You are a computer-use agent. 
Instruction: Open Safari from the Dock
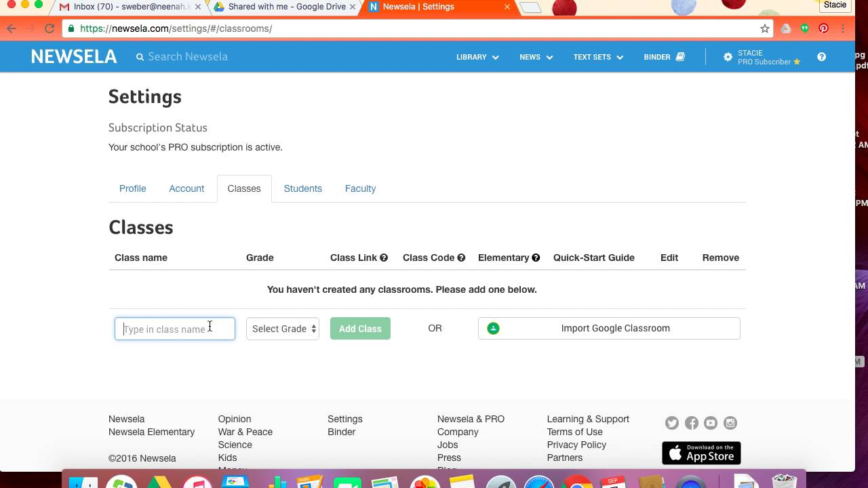pos(539,481)
